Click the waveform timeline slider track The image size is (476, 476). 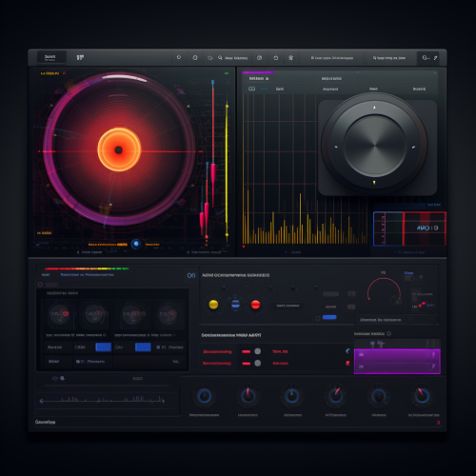click(x=103, y=401)
